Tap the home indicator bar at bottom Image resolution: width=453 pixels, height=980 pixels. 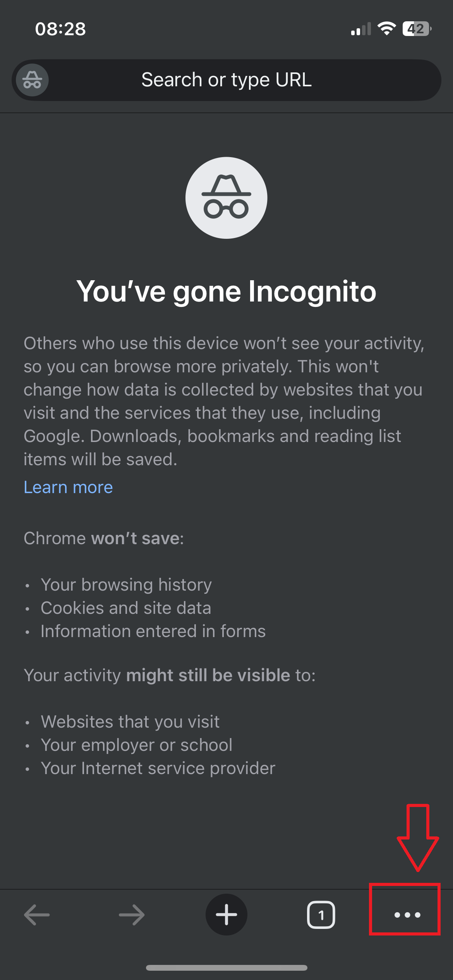pos(226,968)
